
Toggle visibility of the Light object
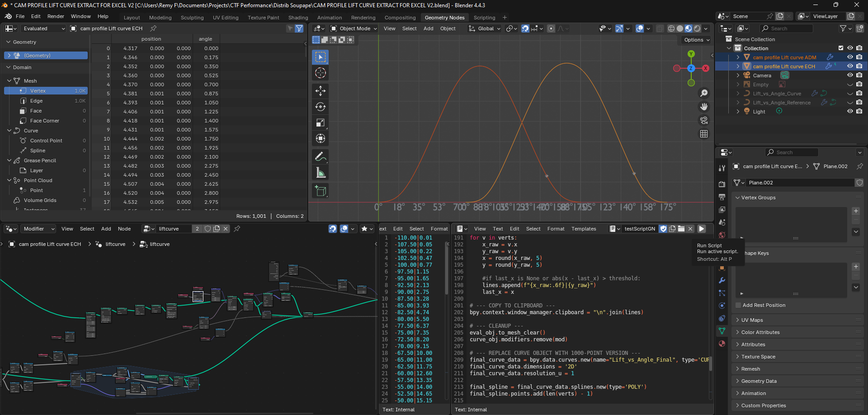click(x=850, y=112)
